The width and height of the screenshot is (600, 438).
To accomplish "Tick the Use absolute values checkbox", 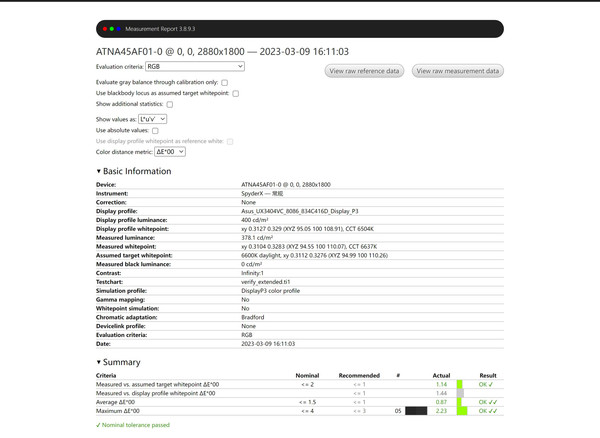I will (155, 131).
